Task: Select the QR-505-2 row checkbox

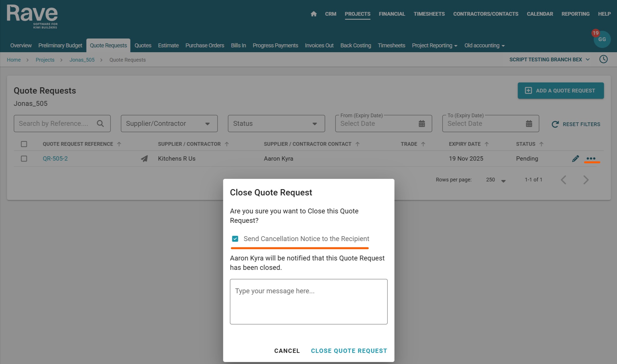Action: (24, 159)
